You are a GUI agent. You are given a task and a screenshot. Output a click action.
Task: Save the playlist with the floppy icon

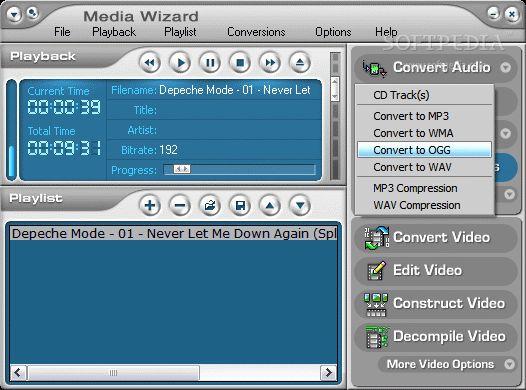coord(240,205)
